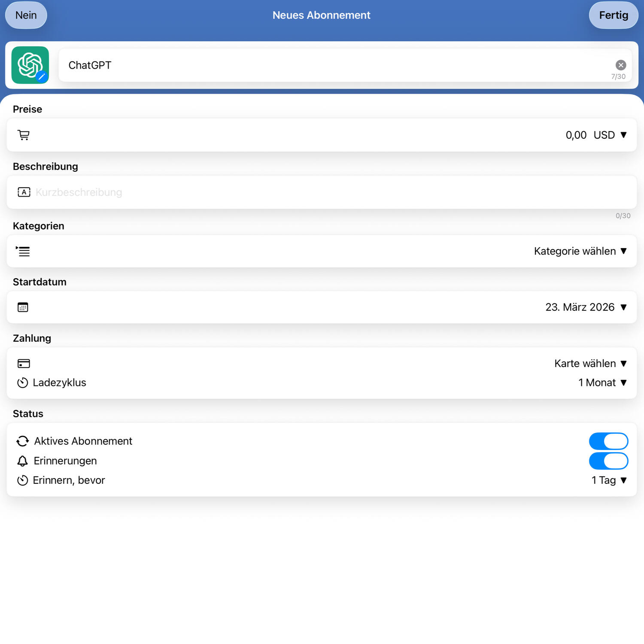Viewport: 644px width, 644px height.
Task: Click the Kurzbeschreibung text icon
Action: point(24,192)
